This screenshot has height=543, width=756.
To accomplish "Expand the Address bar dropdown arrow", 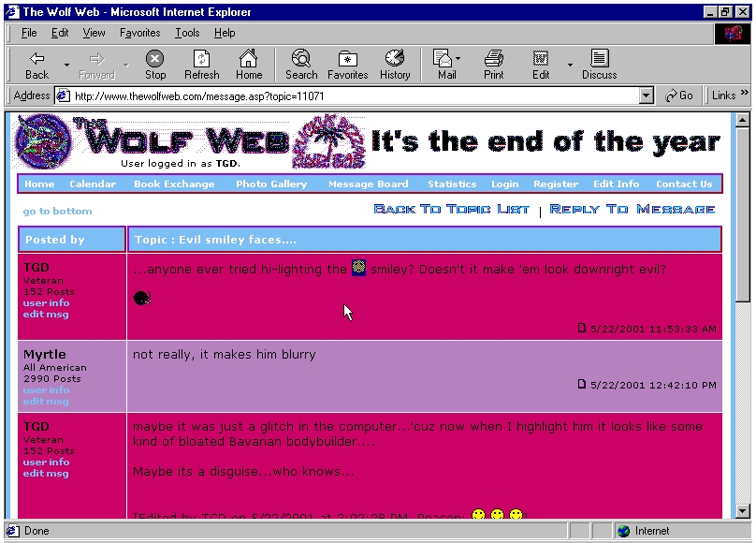I will pos(646,95).
